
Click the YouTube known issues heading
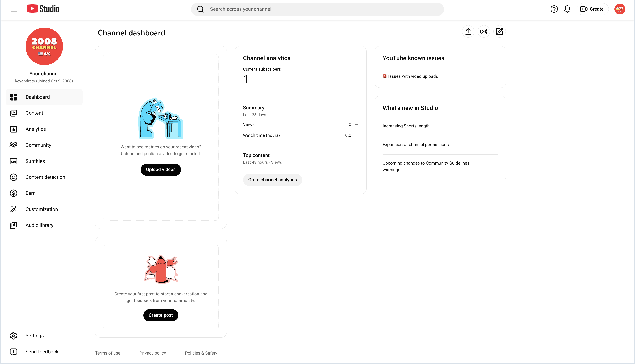(x=413, y=58)
